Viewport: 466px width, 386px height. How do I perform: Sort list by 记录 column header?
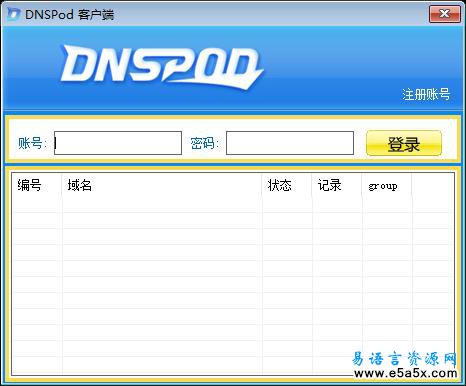337,185
